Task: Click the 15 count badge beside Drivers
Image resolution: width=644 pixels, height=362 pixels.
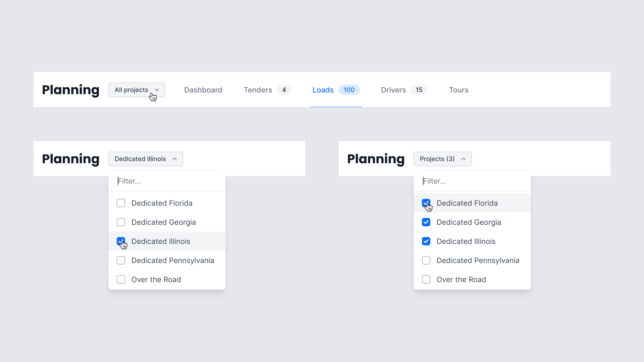Action: pyautogui.click(x=419, y=90)
